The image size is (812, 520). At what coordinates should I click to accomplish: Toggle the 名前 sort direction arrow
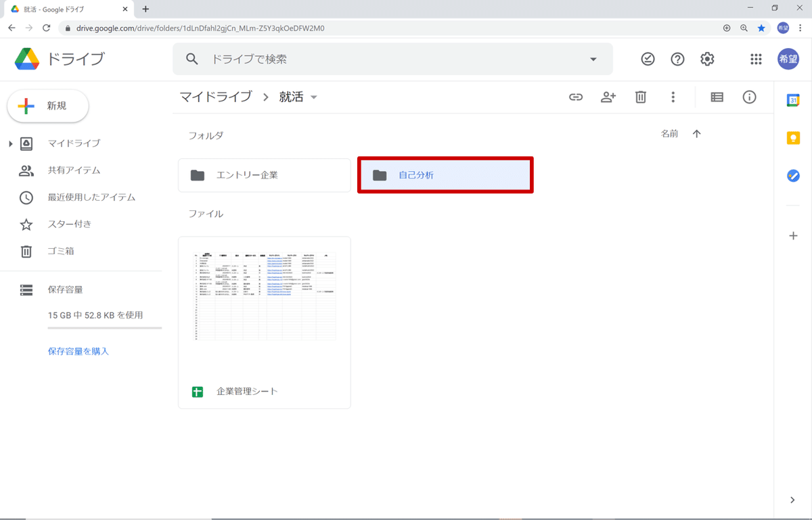pos(696,133)
